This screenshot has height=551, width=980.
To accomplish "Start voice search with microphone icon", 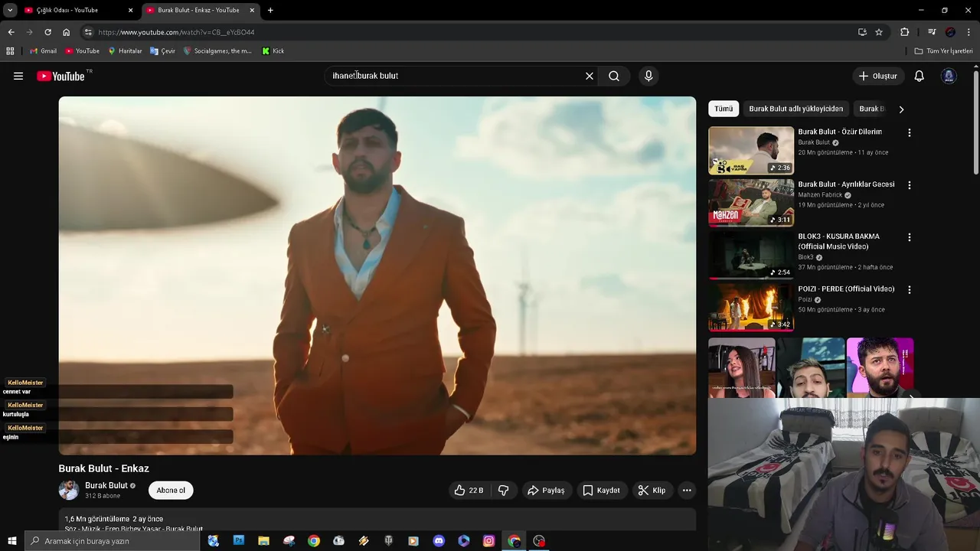I will pos(648,76).
